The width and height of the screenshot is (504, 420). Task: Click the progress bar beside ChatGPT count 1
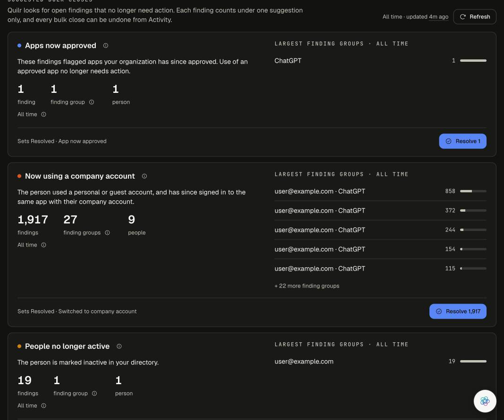pyautogui.click(x=473, y=61)
